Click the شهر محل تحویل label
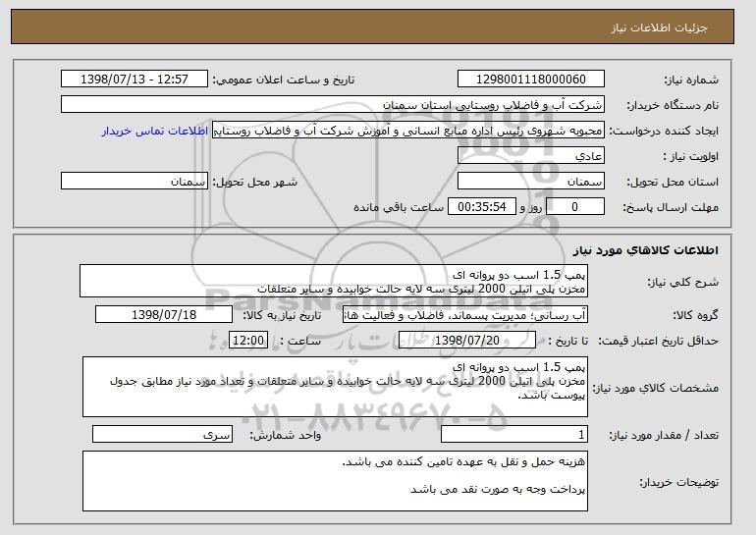This screenshot has height=535, width=756. click(x=255, y=182)
